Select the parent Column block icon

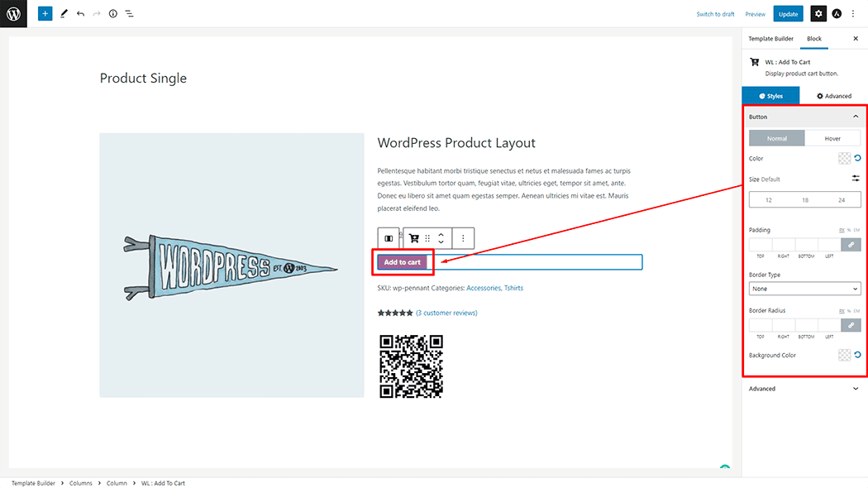(x=389, y=238)
